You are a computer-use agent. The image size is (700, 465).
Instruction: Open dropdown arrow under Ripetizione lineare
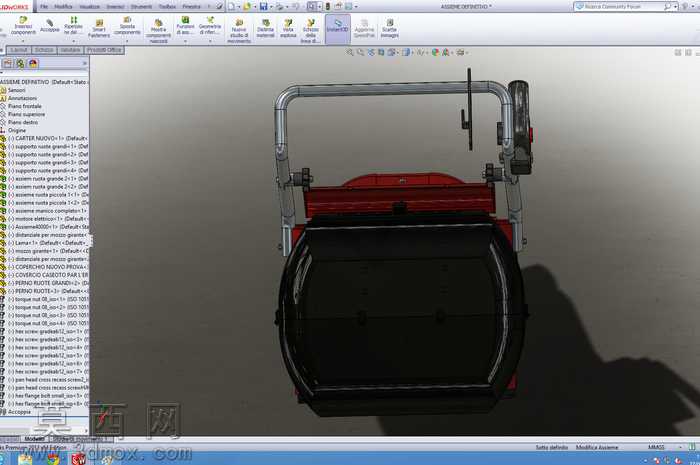73,41
